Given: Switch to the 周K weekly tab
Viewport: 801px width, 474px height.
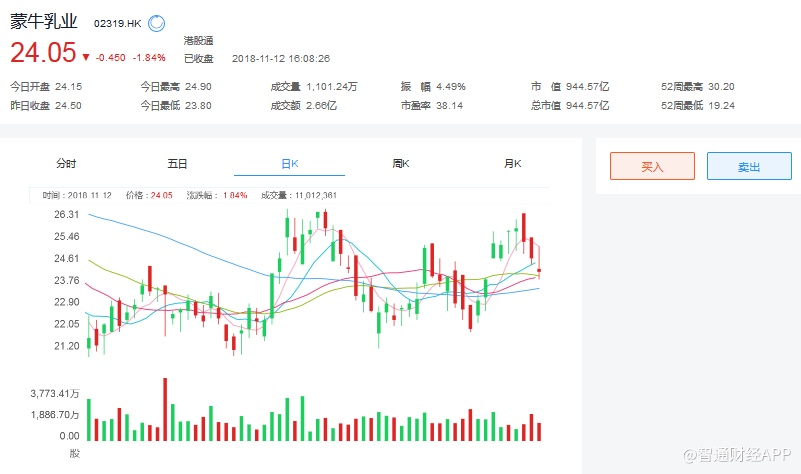Looking at the screenshot, I should pyautogui.click(x=401, y=163).
